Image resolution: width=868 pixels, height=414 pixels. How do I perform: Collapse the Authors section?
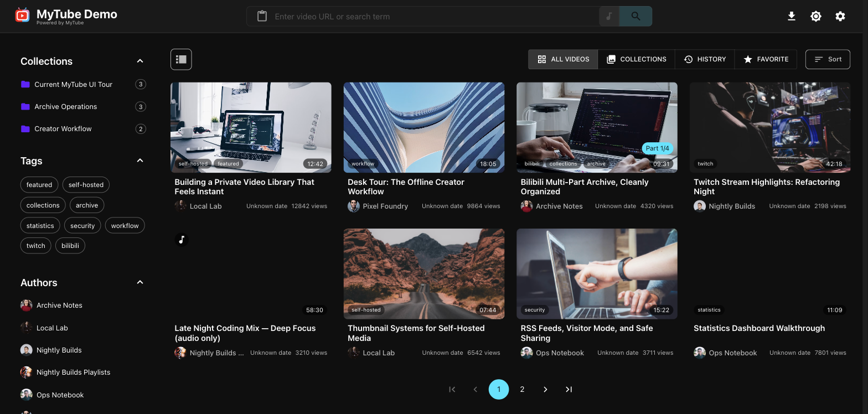(140, 282)
